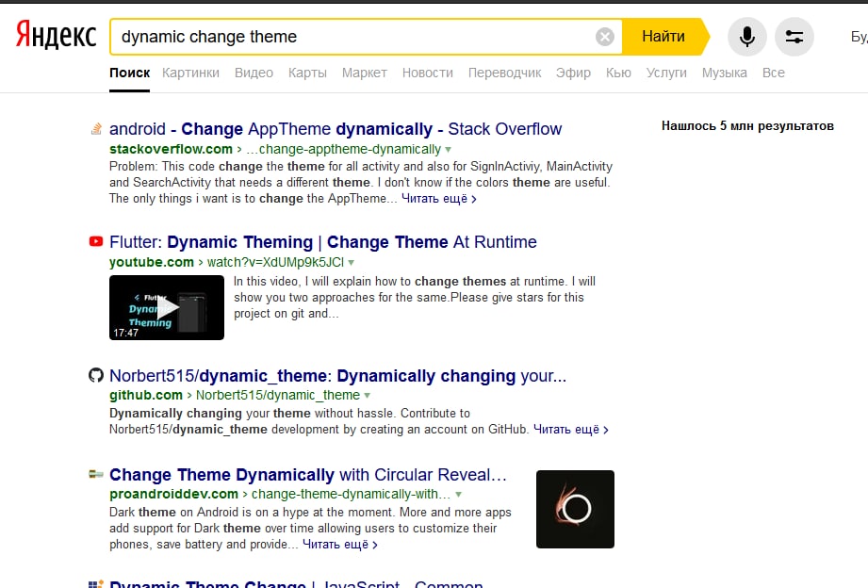Click the change-apptheme-dynamically URL path
The height and width of the screenshot is (588, 868).
click(343, 150)
